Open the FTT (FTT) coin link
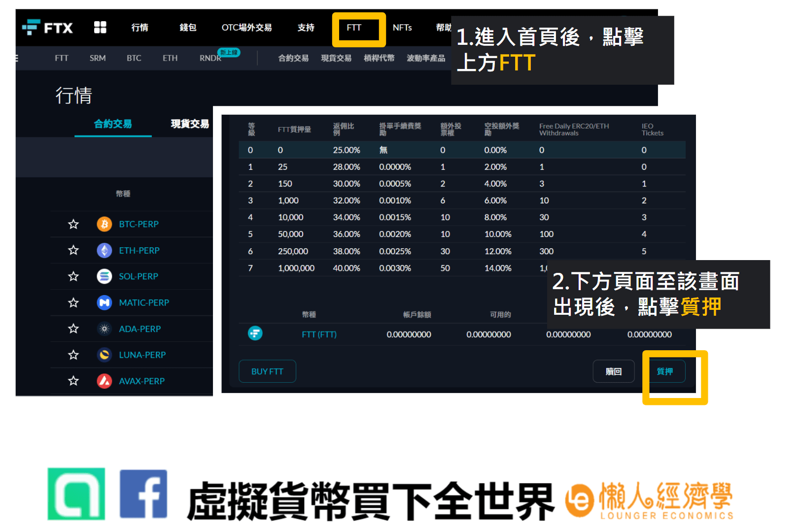Viewport: 800px width, 532px height. click(x=319, y=334)
